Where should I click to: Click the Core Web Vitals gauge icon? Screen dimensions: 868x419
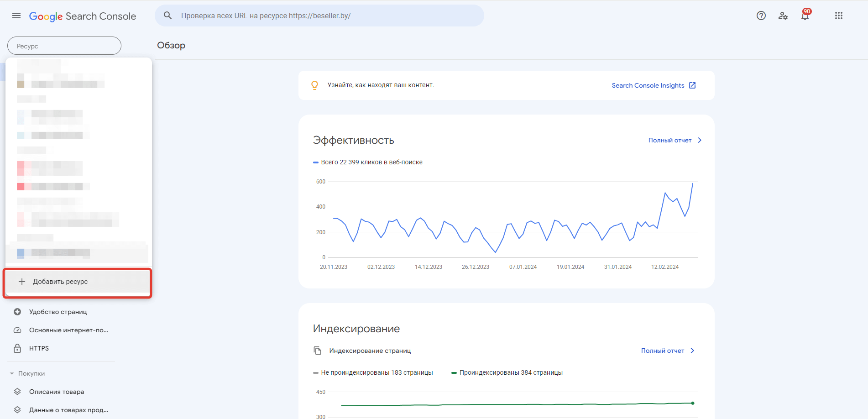17,330
